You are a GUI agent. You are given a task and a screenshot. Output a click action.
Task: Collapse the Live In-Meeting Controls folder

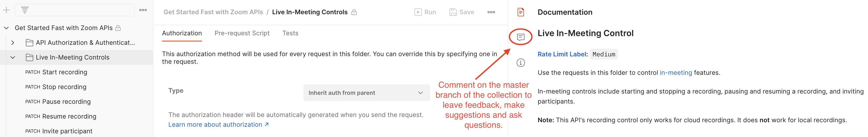12,57
